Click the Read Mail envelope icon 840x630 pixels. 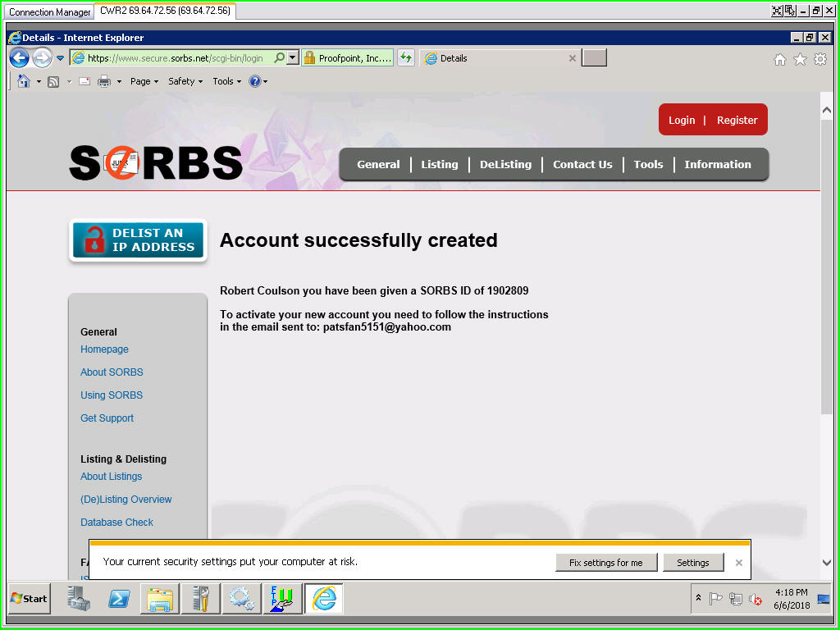[x=84, y=81]
